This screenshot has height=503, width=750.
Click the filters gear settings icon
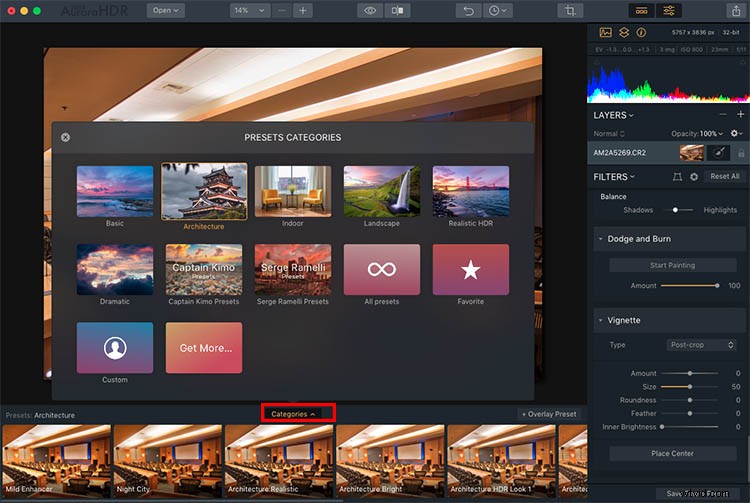(x=694, y=177)
